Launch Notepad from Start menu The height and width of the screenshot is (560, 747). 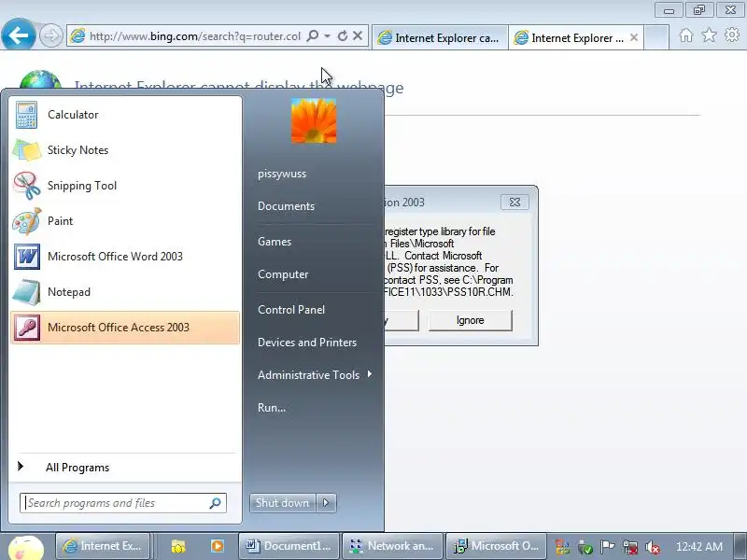(125, 292)
